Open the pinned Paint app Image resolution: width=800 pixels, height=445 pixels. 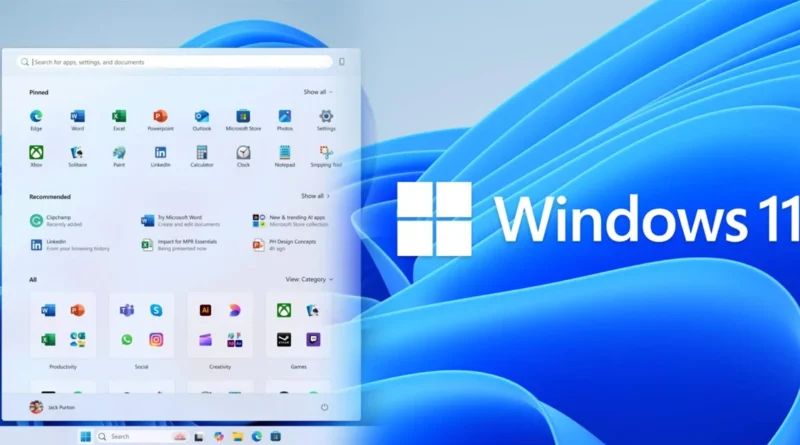pos(119,156)
